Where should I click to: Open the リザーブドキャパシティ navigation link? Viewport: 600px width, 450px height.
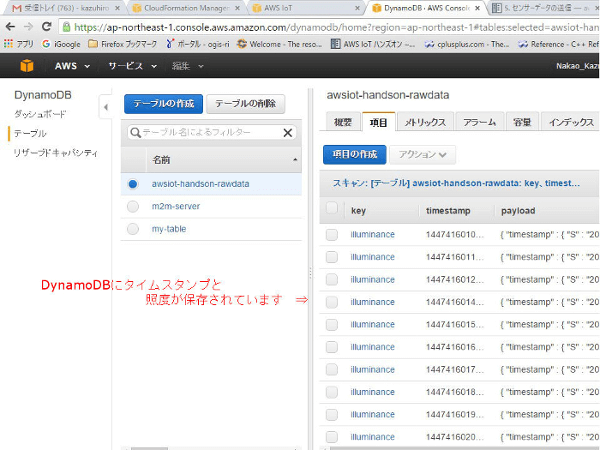tap(56, 153)
